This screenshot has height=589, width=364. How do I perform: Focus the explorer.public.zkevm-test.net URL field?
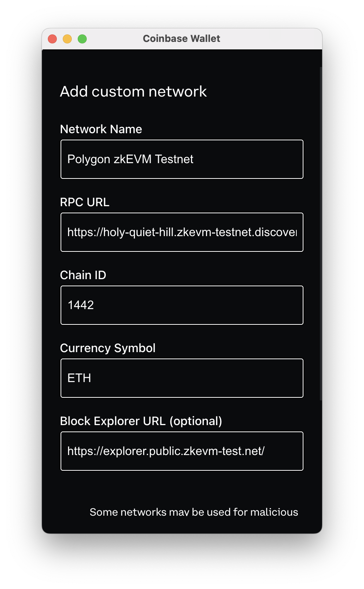pos(182,451)
